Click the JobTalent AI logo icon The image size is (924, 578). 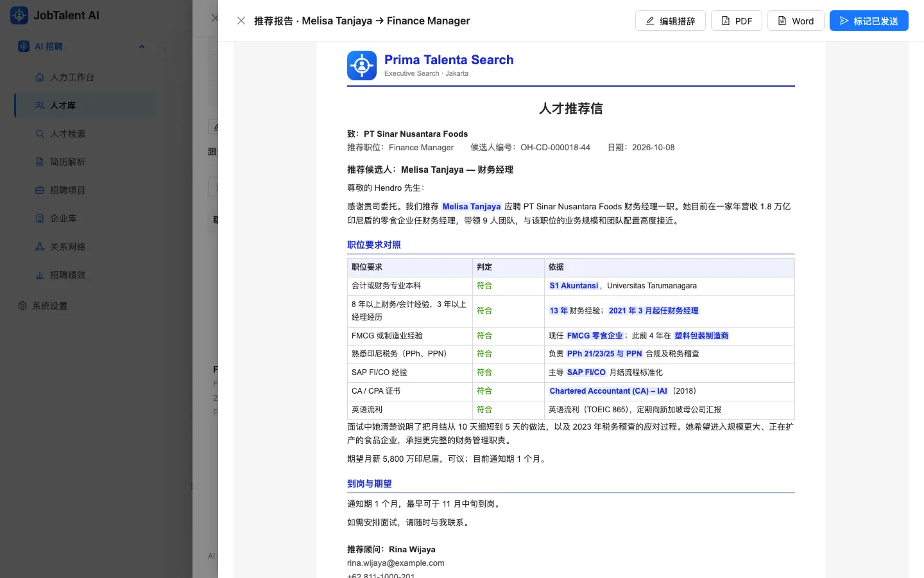[19, 15]
